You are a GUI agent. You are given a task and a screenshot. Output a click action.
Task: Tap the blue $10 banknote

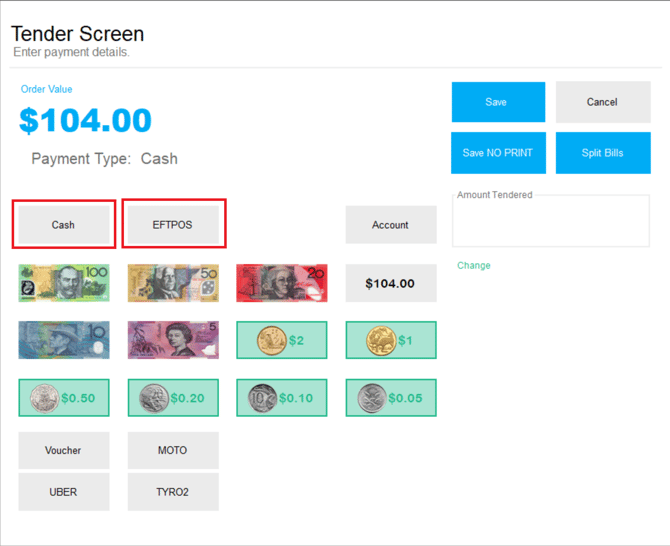[x=64, y=340]
